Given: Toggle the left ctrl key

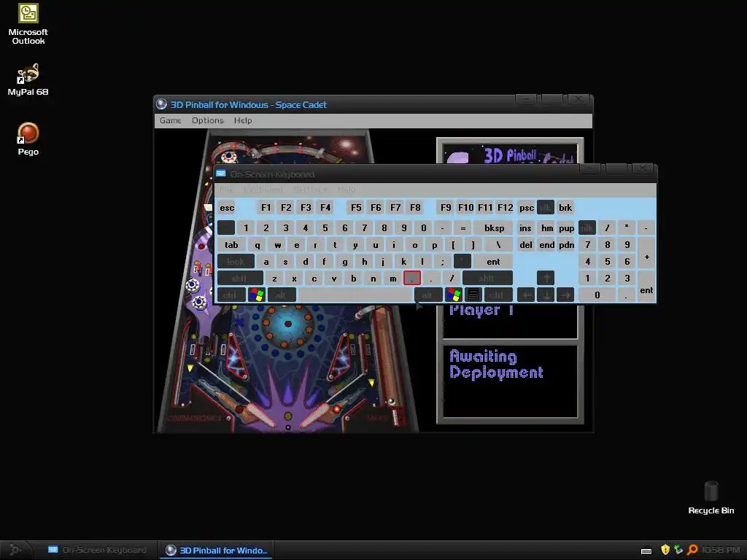Looking at the screenshot, I should click(x=231, y=295).
